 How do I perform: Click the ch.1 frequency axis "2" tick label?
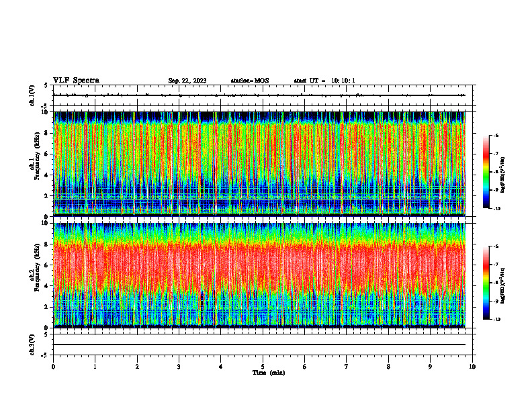46,196
